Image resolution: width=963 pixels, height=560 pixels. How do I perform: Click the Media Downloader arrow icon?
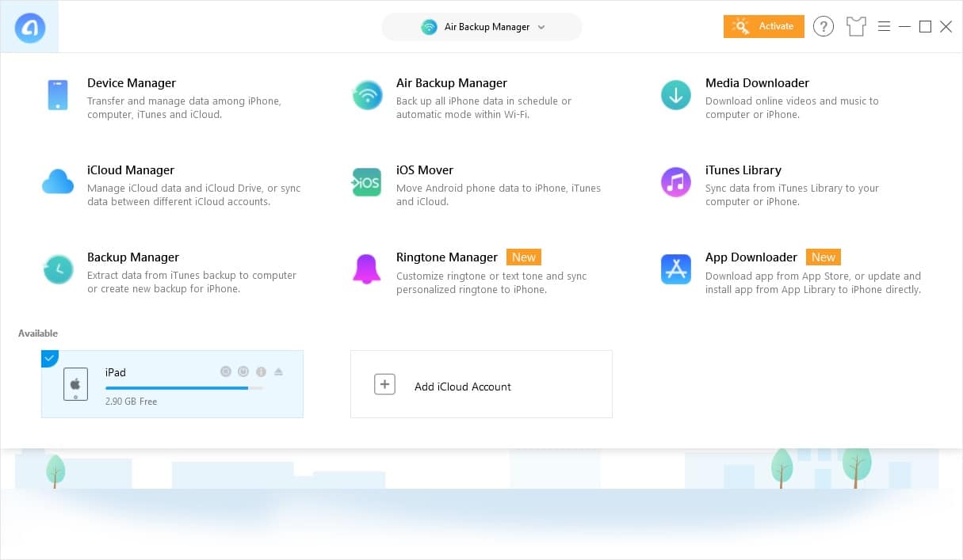click(676, 95)
